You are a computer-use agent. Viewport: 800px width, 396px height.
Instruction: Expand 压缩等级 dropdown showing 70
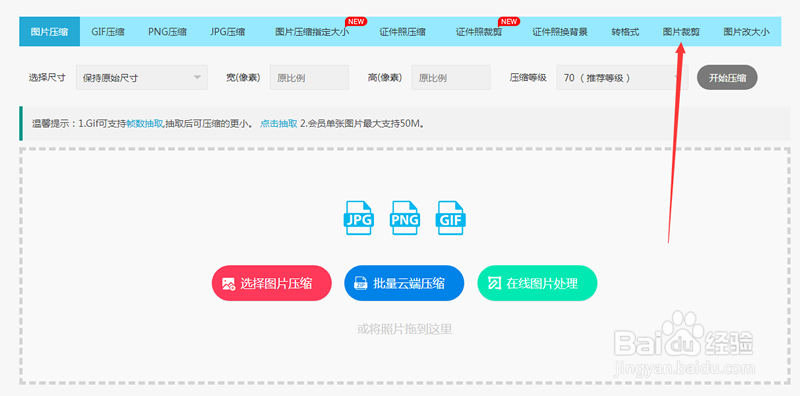pos(622,78)
